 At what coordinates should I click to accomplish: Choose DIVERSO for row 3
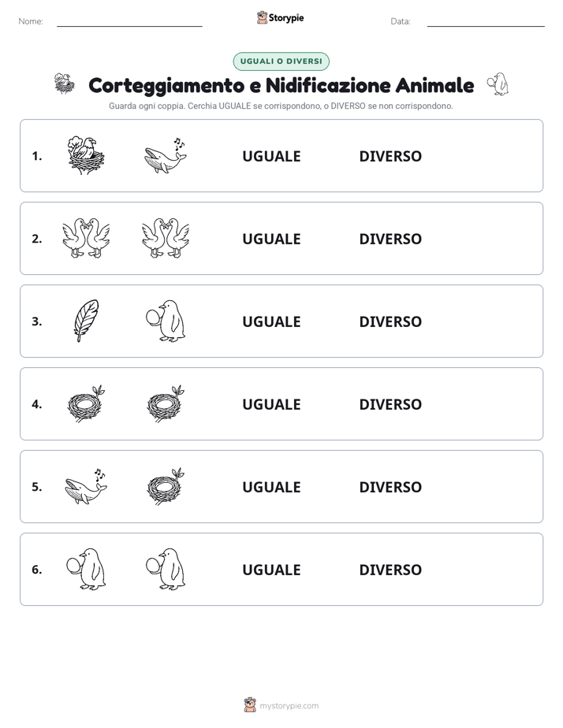pos(390,321)
